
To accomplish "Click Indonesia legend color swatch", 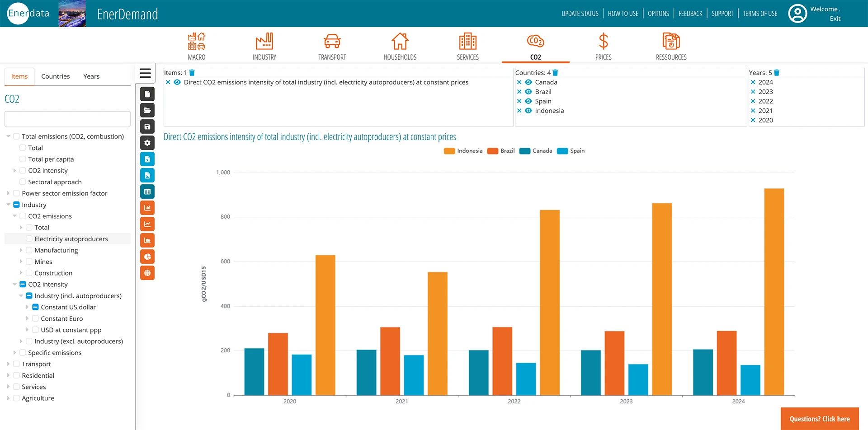I will coord(449,151).
